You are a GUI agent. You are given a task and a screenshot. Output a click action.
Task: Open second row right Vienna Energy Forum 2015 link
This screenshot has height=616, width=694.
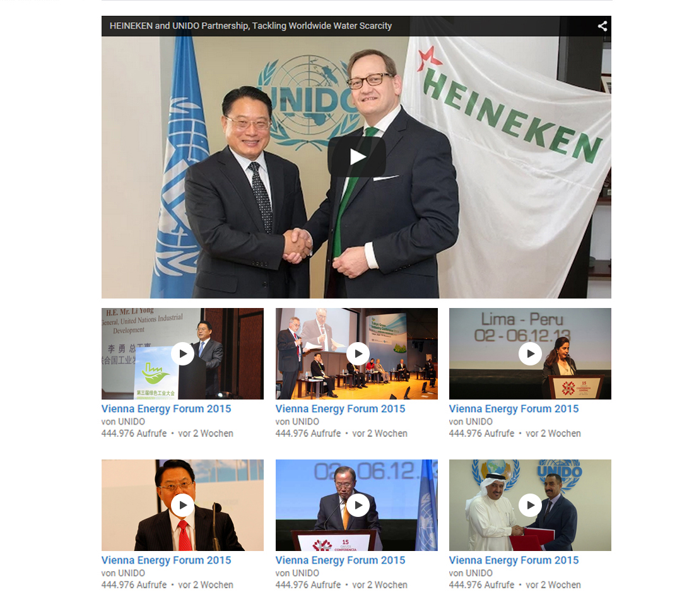[x=514, y=560]
